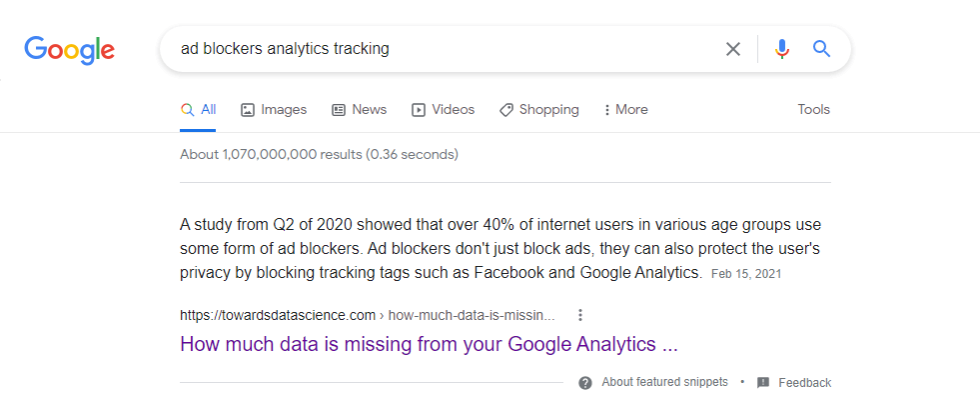
Task: Click into the search text field
Action: click(x=440, y=49)
